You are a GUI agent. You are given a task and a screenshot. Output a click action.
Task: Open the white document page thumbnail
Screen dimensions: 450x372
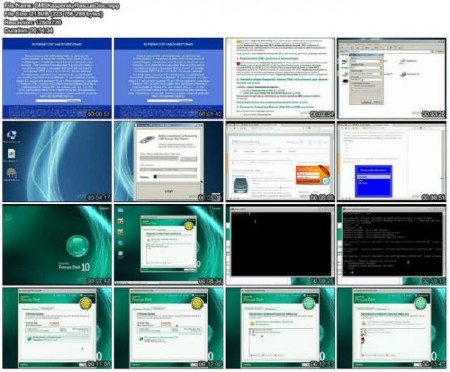(280, 78)
